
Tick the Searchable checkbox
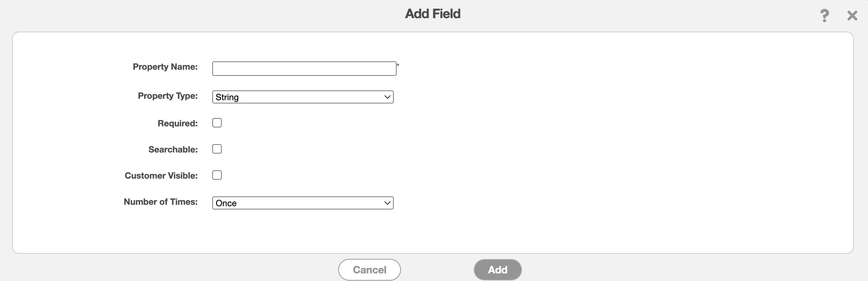[x=217, y=149]
